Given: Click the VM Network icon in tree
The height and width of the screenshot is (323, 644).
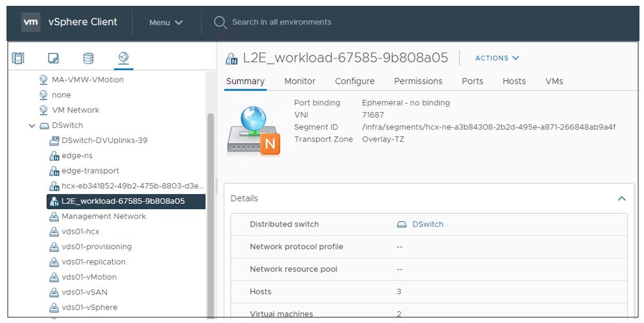Looking at the screenshot, I should click(x=43, y=110).
